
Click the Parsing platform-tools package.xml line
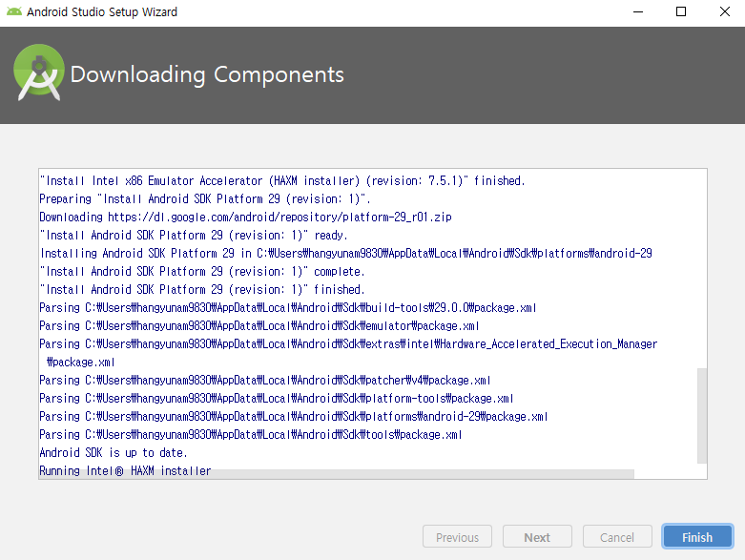coord(276,399)
